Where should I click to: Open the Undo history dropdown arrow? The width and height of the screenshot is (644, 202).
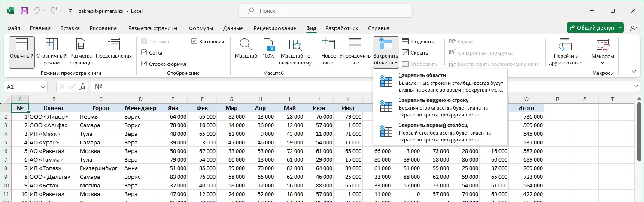click(44, 11)
